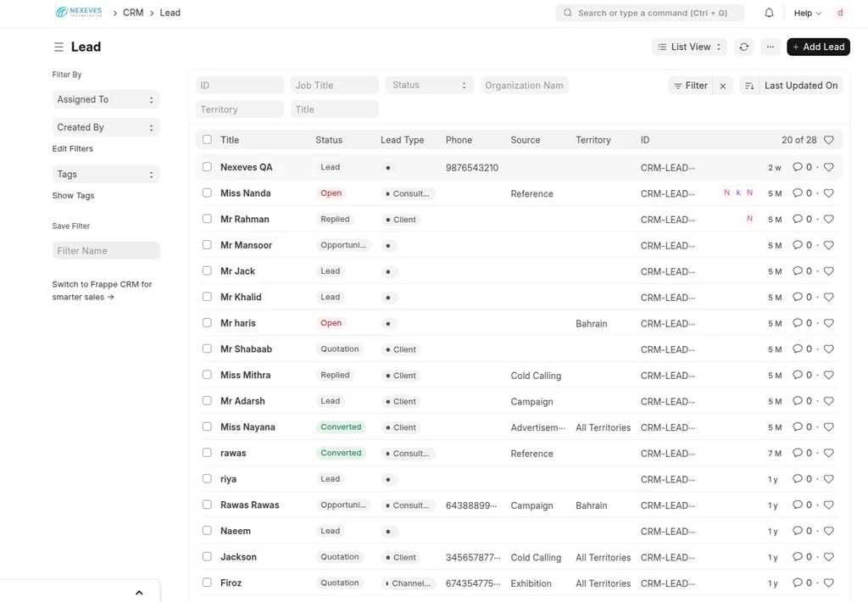Like the Mr Adarsh lead
This screenshot has width=868, height=602.
tap(829, 401)
